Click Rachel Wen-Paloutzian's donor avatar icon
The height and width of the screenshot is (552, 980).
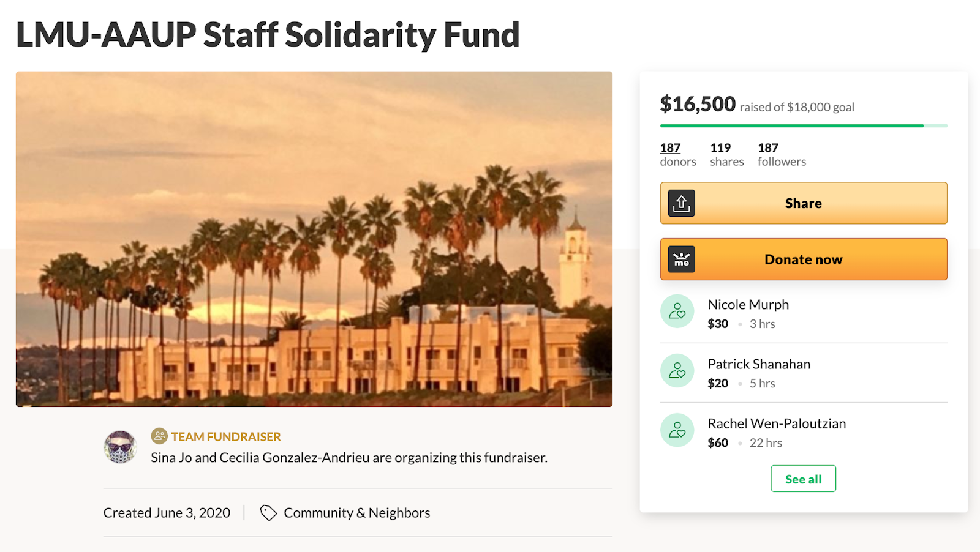(x=677, y=430)
